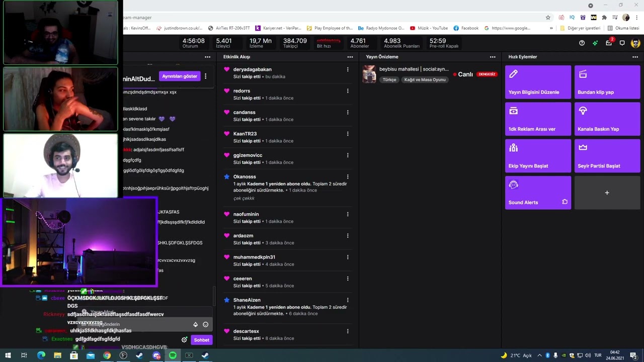
Task: Open Windows action center notifications
Action: [633, 355]
